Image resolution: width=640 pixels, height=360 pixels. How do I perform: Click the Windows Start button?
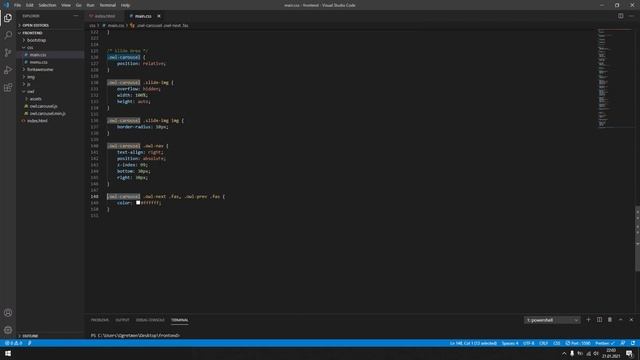(8, 353)
